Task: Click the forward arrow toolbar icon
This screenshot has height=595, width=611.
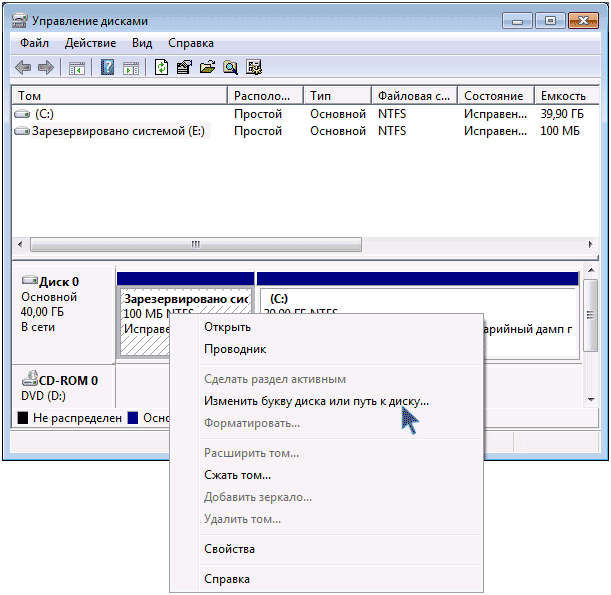Action: [45, 68]
